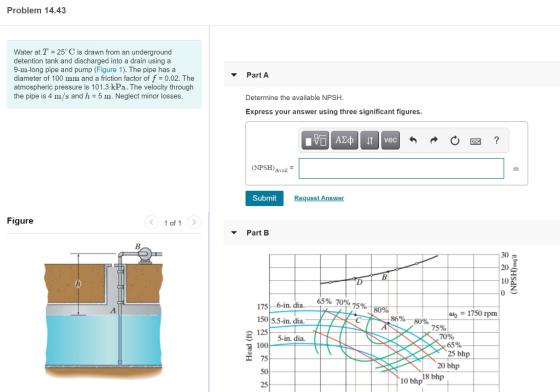Open the Greek symbols ΑΣφ palette
This screenshot has width=560, height=392.
click(x=344, y=140)
